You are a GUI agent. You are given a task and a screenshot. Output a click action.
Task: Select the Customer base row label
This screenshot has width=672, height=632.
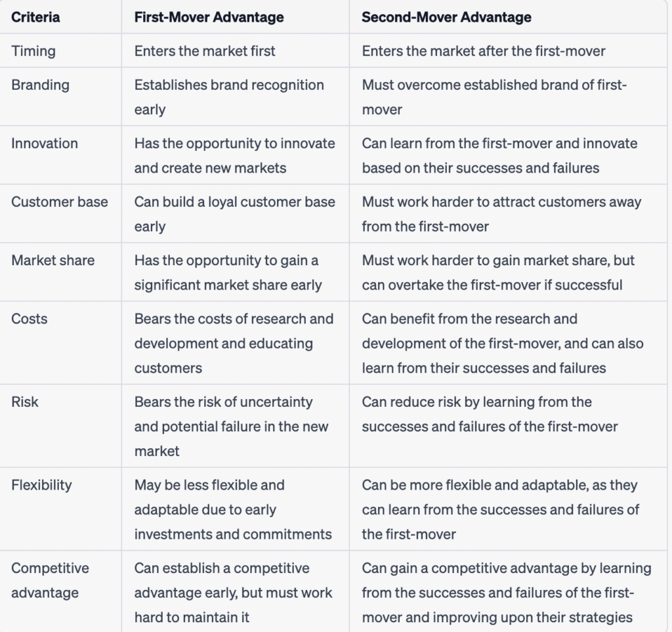[60, 202]
